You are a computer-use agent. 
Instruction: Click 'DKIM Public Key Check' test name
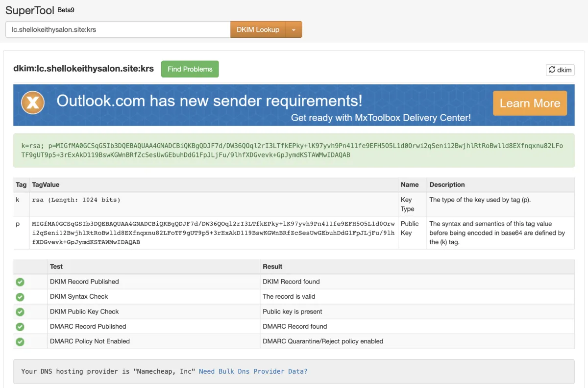point(84,311)
